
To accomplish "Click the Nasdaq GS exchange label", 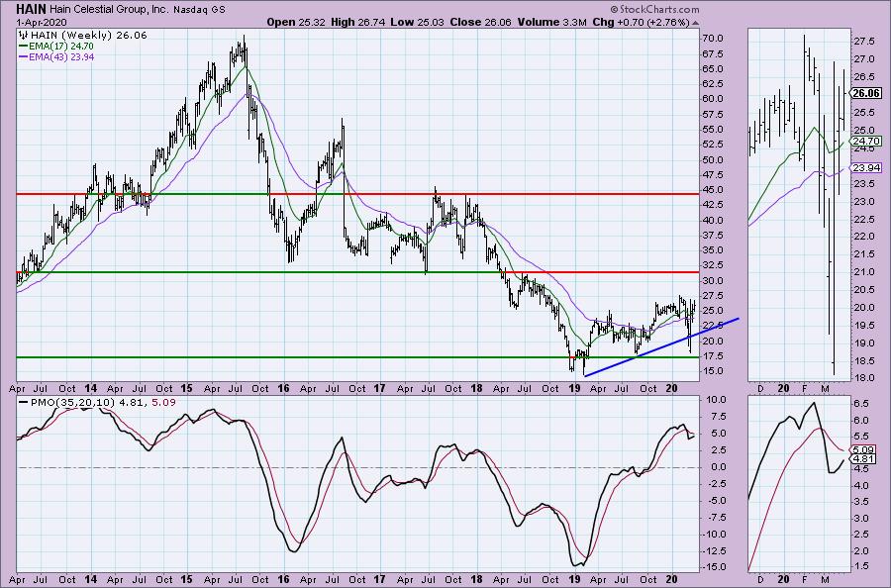I will 197,10.
